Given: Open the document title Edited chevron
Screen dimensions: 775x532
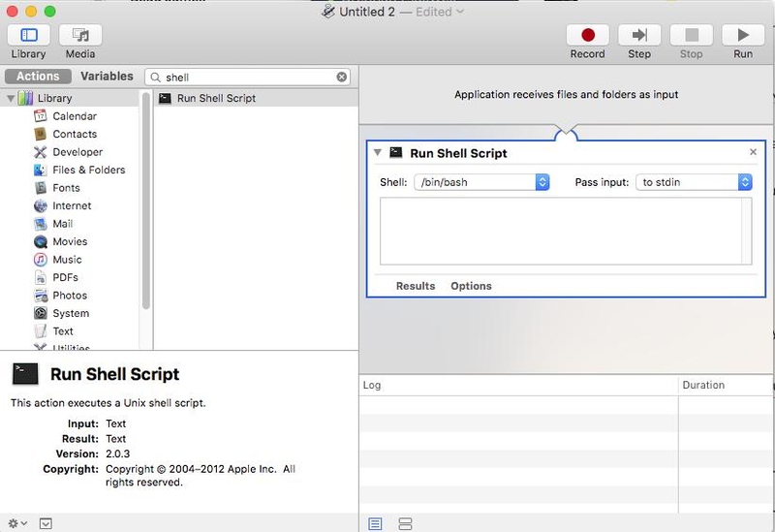Looking at the screenshot, I should click(x=460, y=12).
